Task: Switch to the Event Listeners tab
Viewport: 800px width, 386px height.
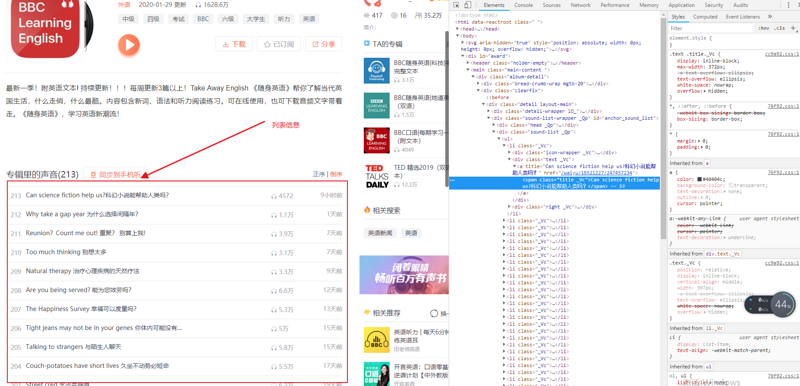Action: (x=742, y=17)
